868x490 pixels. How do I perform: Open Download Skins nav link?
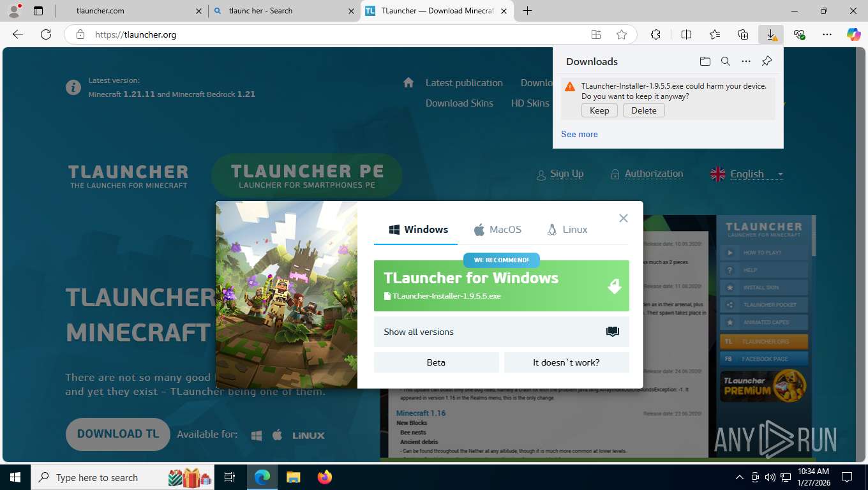pos(460,103)
